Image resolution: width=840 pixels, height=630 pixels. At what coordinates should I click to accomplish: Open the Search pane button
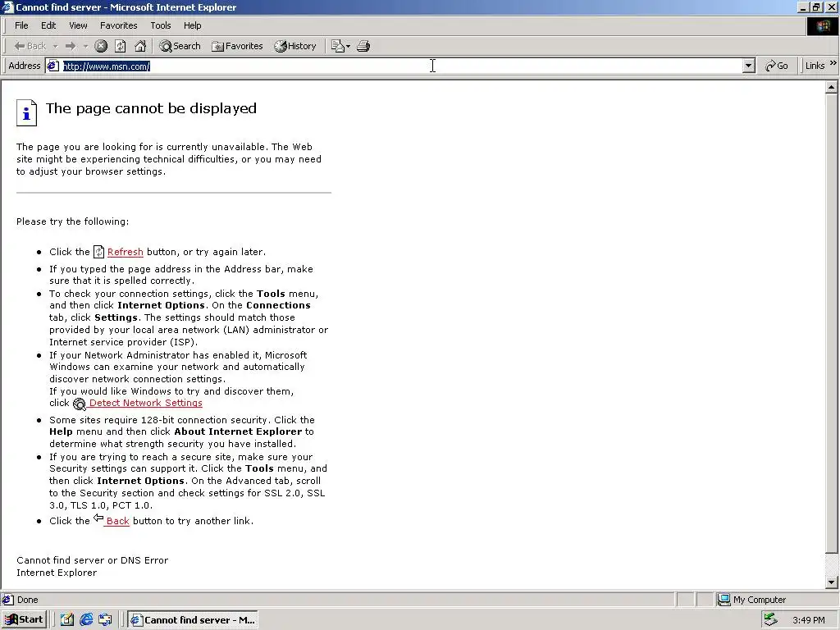click(180, 46)
